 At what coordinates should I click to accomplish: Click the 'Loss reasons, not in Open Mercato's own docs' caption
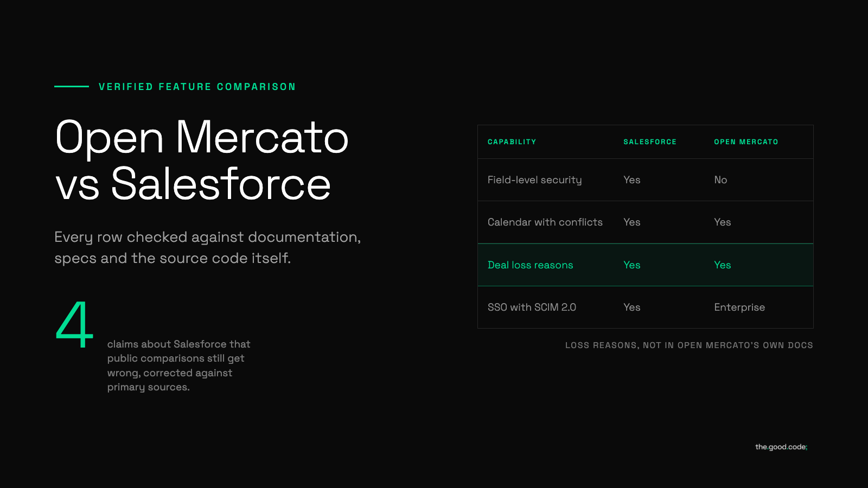tap(689, 345)
